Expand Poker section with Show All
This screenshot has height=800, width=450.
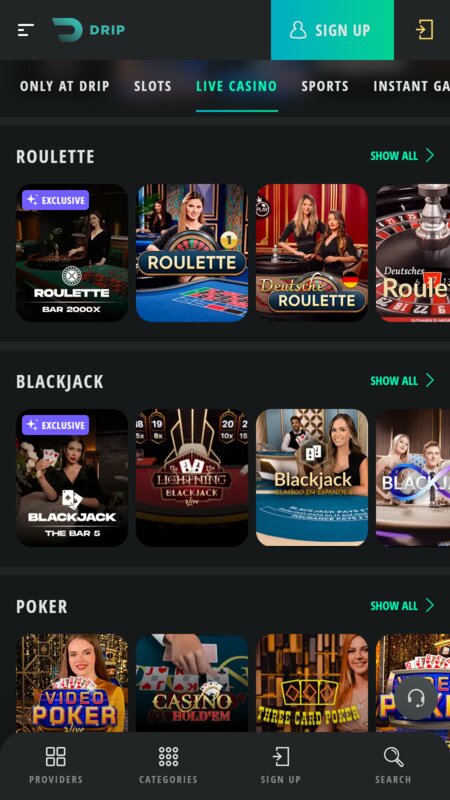402,606
